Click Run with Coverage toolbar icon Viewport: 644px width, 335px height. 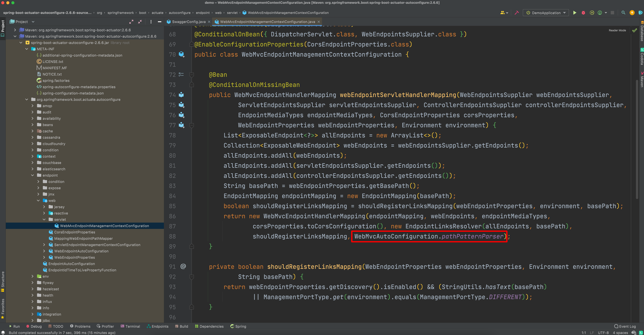click(592, 13)
